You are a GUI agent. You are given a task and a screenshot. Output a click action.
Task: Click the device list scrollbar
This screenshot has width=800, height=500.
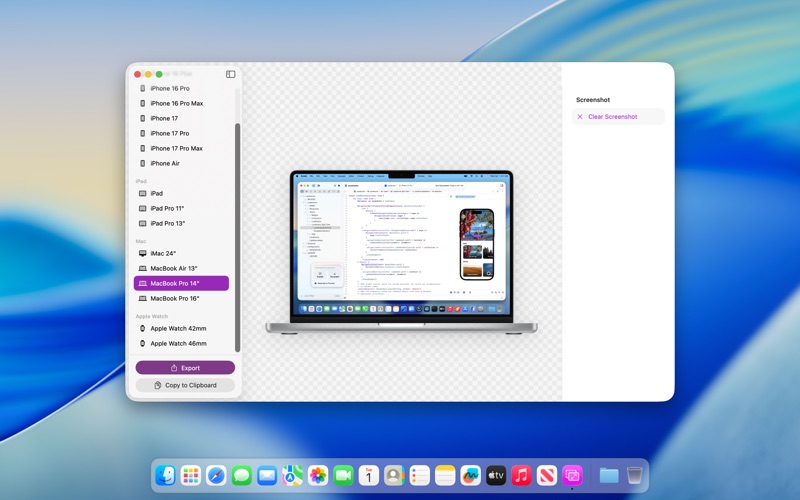click(237, 237)
